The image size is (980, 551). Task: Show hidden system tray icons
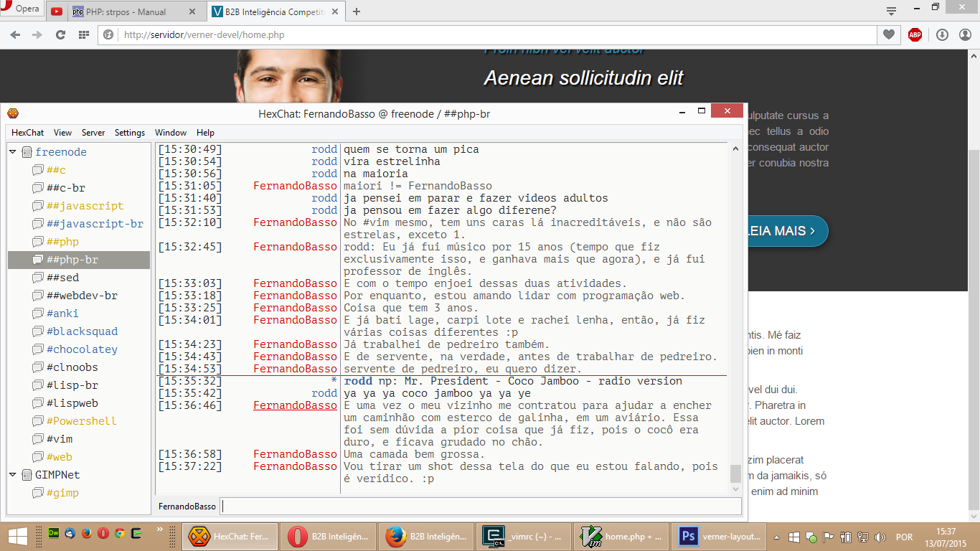pos(777,537)
